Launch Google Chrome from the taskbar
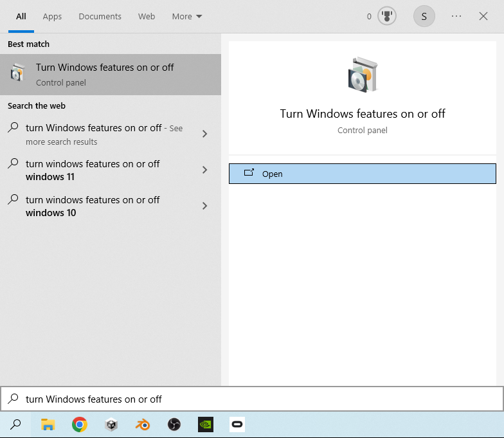 pos(80,424)
